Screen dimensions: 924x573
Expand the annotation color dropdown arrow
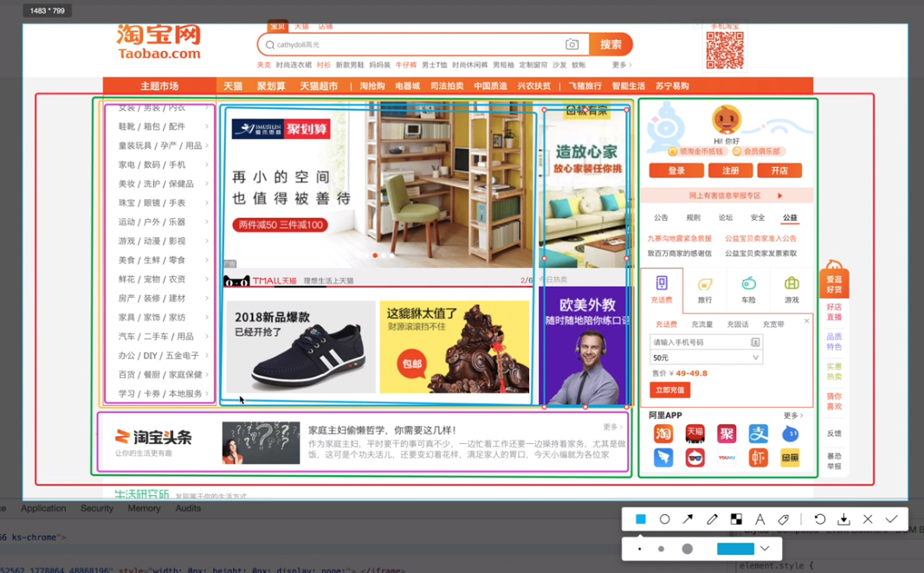click(x=765, y=548)
